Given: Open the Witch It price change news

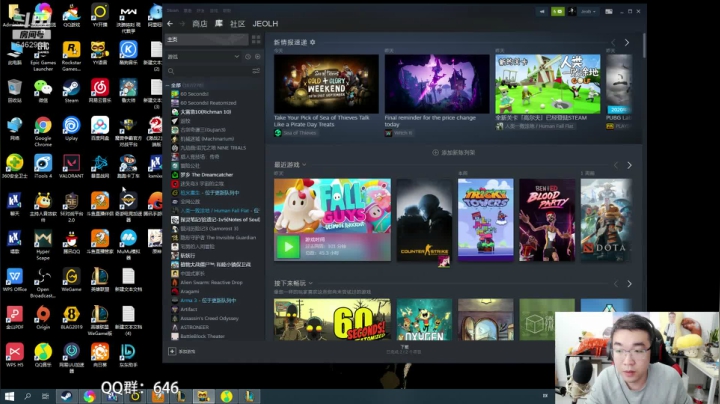Looking at the screenshot, I should tap(437, 84).
